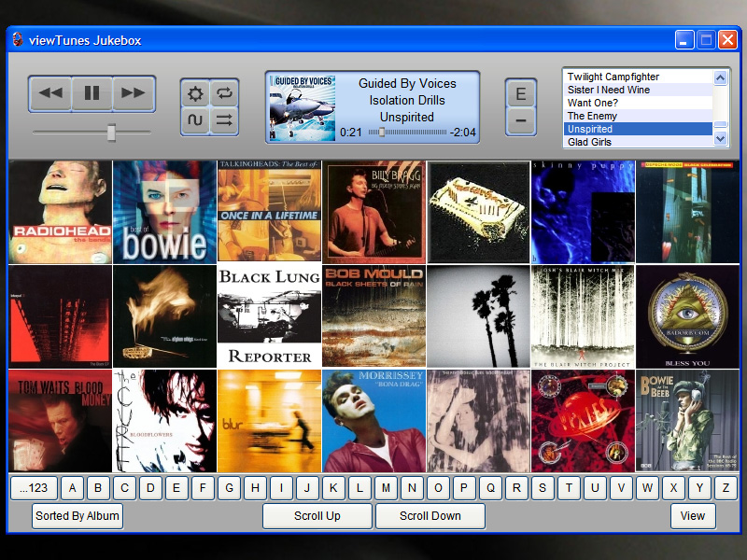Jump to letter R

[x=516, y=487]
